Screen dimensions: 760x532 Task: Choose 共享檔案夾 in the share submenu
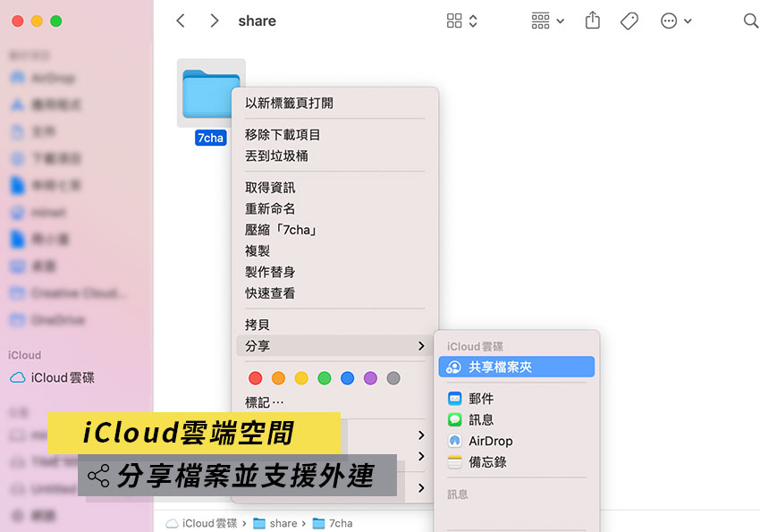tap(517, 367)
